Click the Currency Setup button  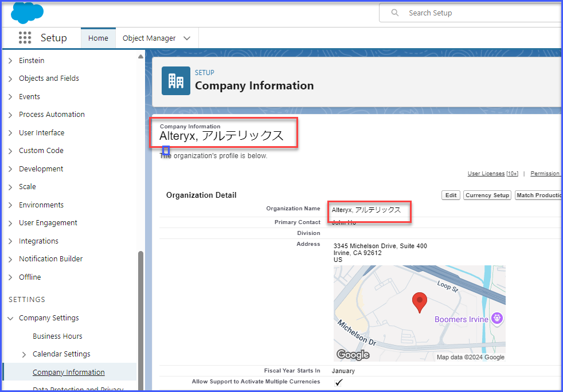(x=487, y=195)
